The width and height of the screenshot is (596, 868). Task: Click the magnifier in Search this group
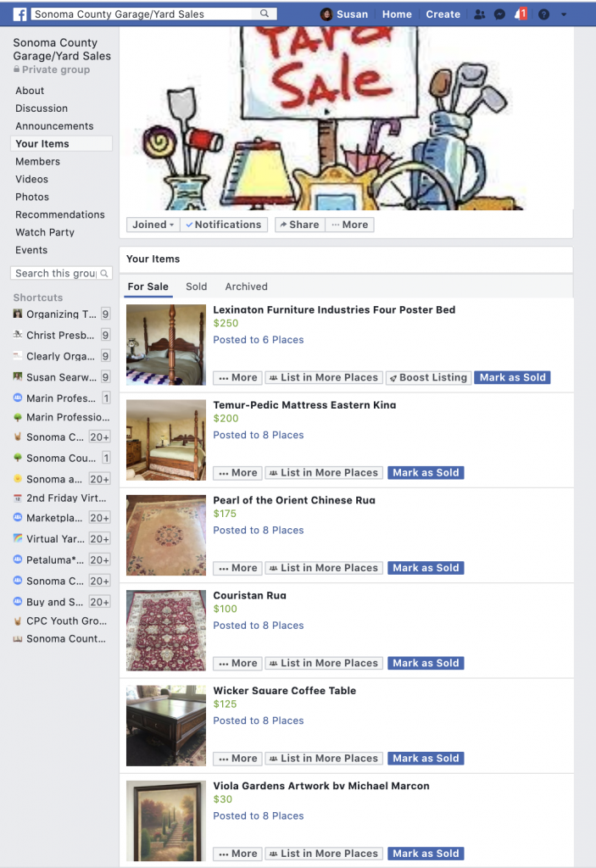pos(104,274)
